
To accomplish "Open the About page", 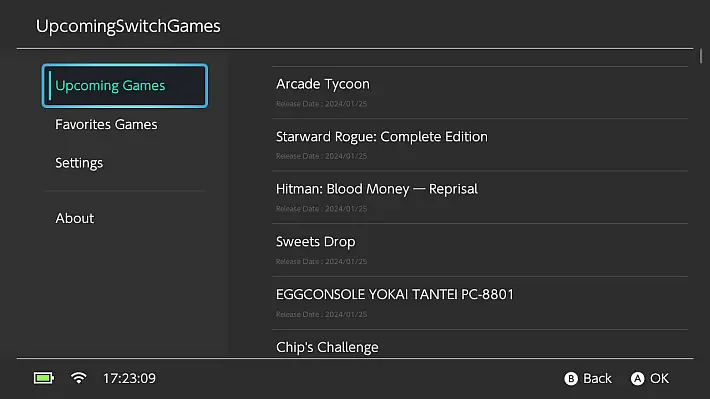I will coord(125,218).
